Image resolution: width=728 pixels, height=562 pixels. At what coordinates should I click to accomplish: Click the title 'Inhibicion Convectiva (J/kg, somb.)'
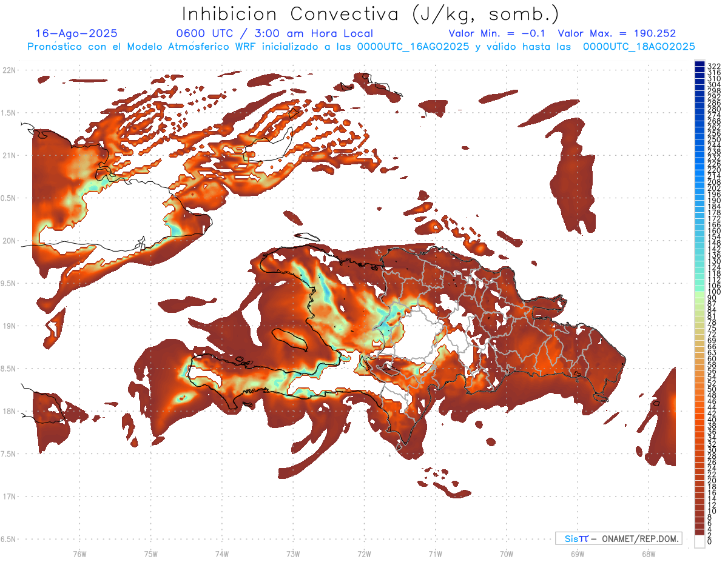(371, 15)
